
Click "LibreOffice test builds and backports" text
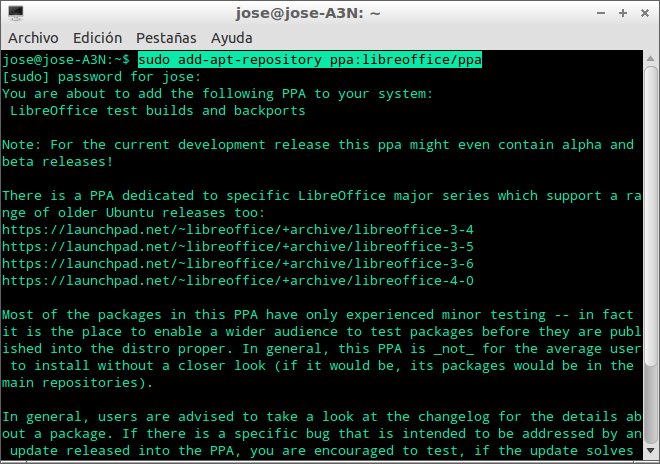[x=157, y=111]
